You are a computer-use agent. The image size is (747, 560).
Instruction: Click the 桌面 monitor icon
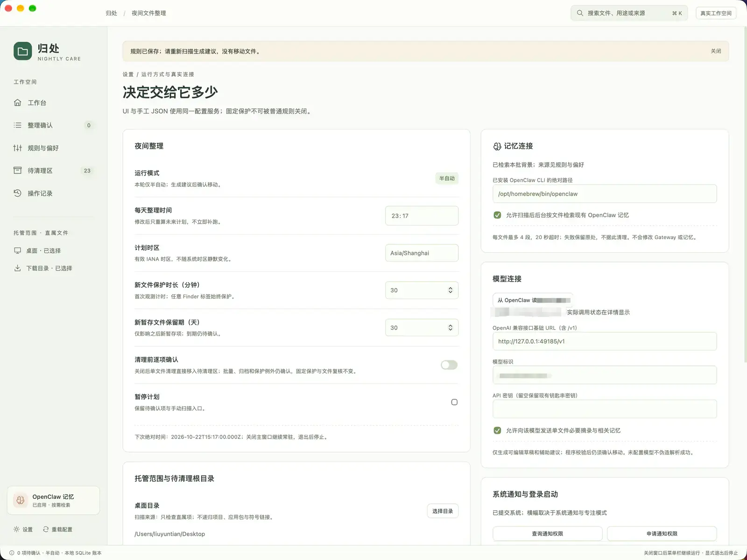[17, 251]
